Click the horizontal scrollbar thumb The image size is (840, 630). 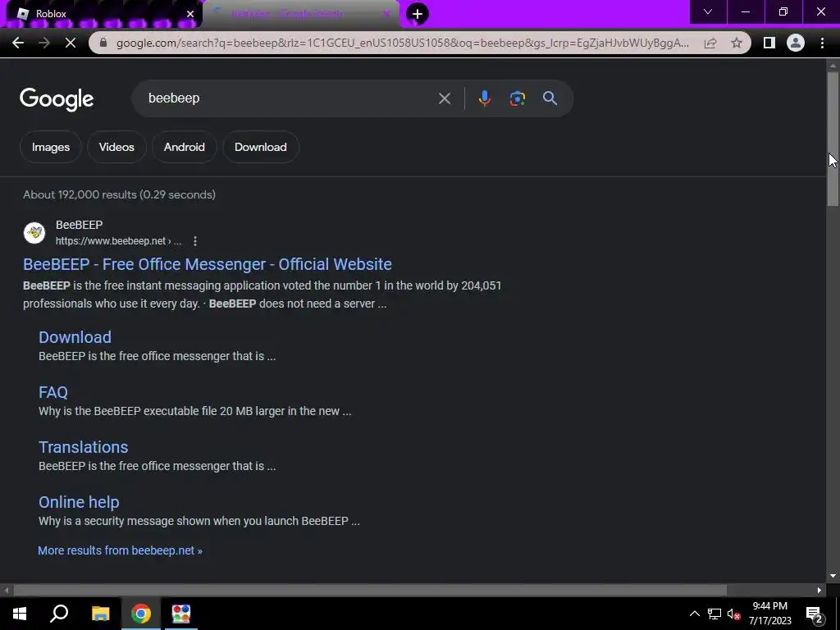click(x=370, y=591)
